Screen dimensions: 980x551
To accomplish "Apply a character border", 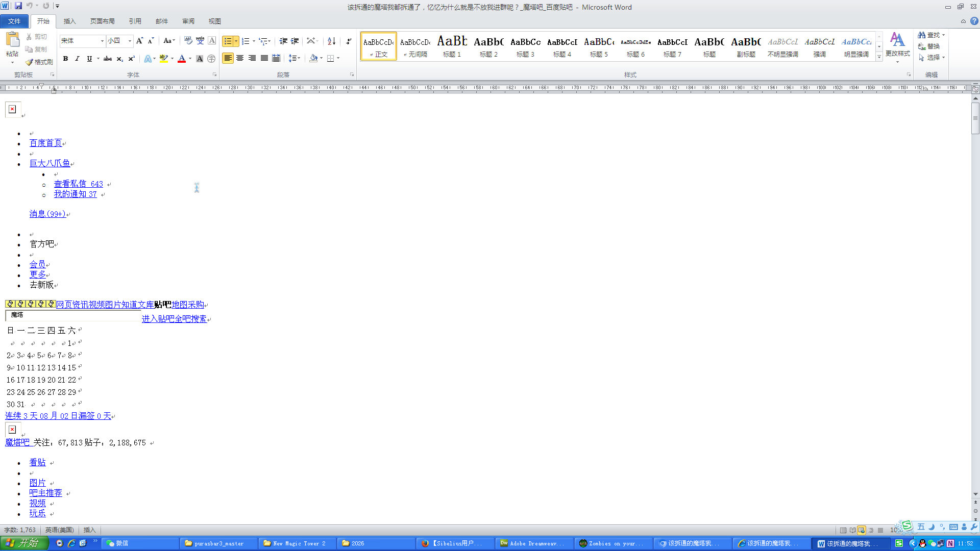I will point(212,41).
